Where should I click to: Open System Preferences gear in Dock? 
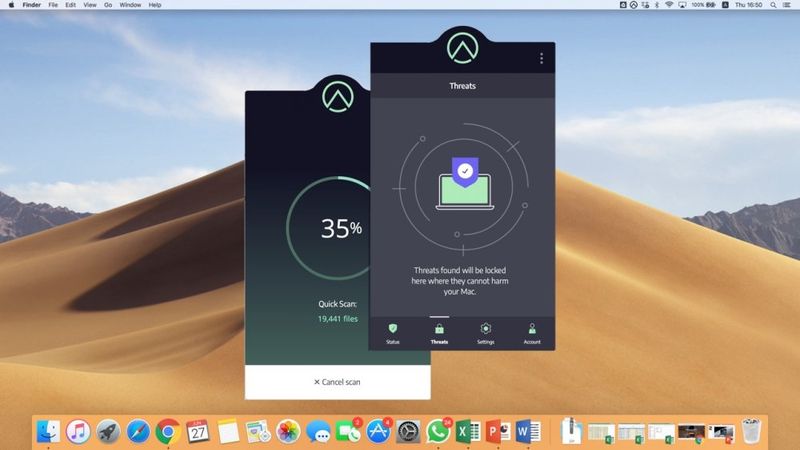(x=408, y=432)
